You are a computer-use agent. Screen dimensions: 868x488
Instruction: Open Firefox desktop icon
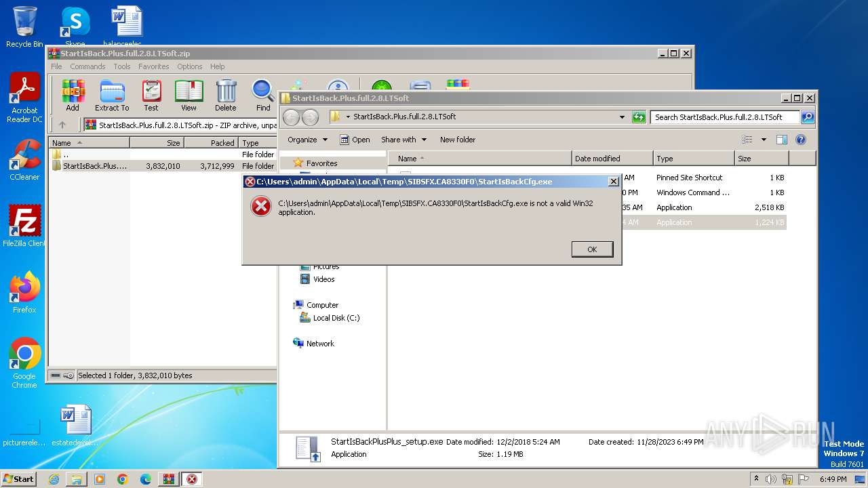click(x=24, y=293)
